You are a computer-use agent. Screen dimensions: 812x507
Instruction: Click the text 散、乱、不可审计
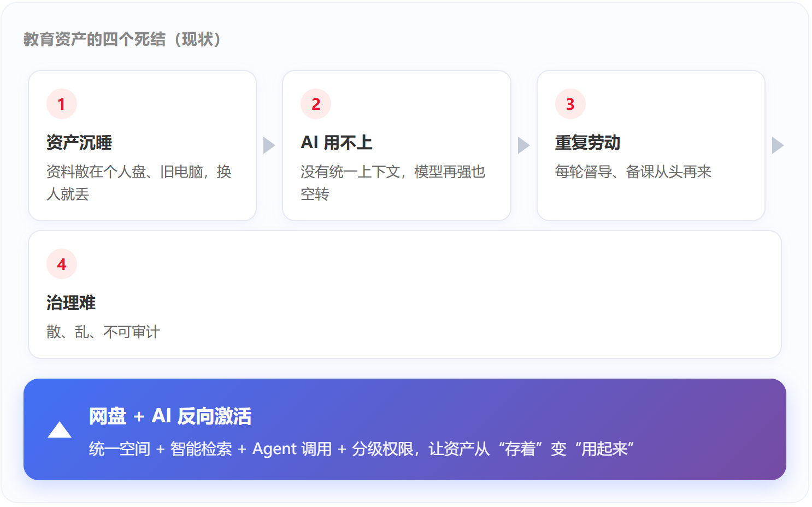103,332
